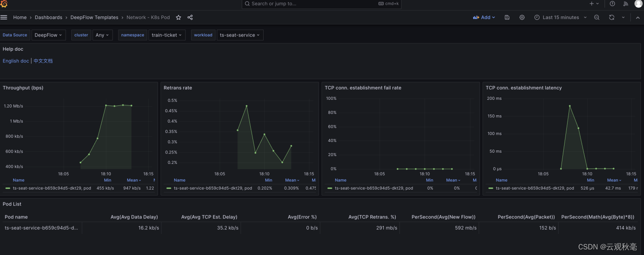Star this dashboard as favorite
The height and width of the screenshot is (255, 644).
[179, 18]
